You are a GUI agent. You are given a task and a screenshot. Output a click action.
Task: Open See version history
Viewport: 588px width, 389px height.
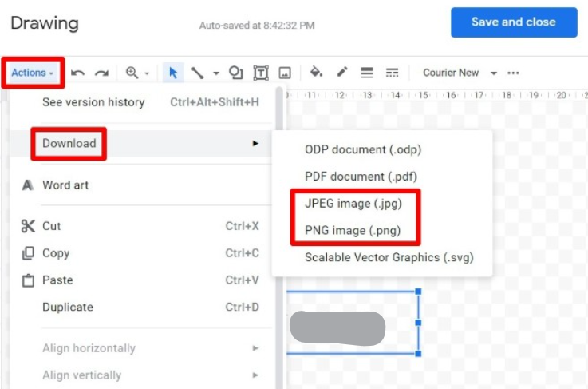pos(144,102)
